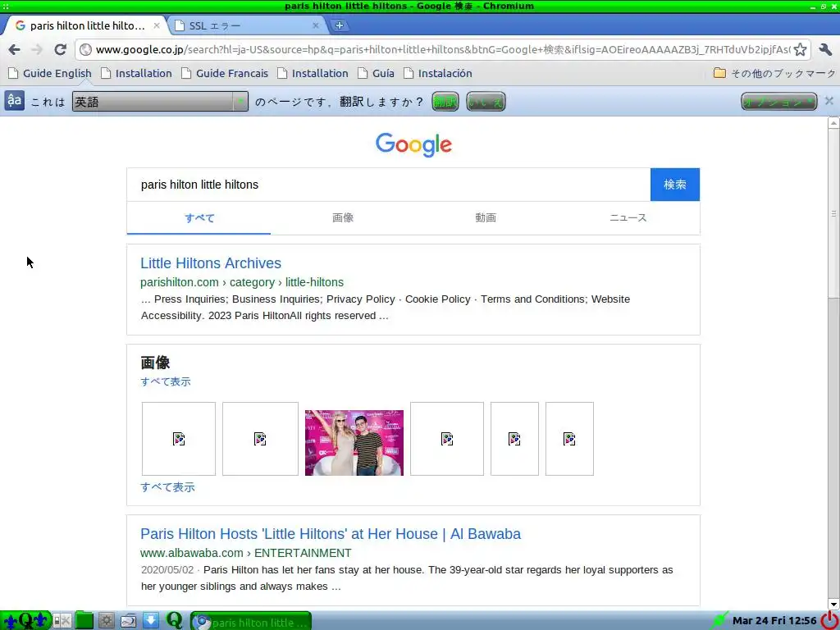
Task: Click the lock and tools taskbar icon
Action: coord(62,620)
